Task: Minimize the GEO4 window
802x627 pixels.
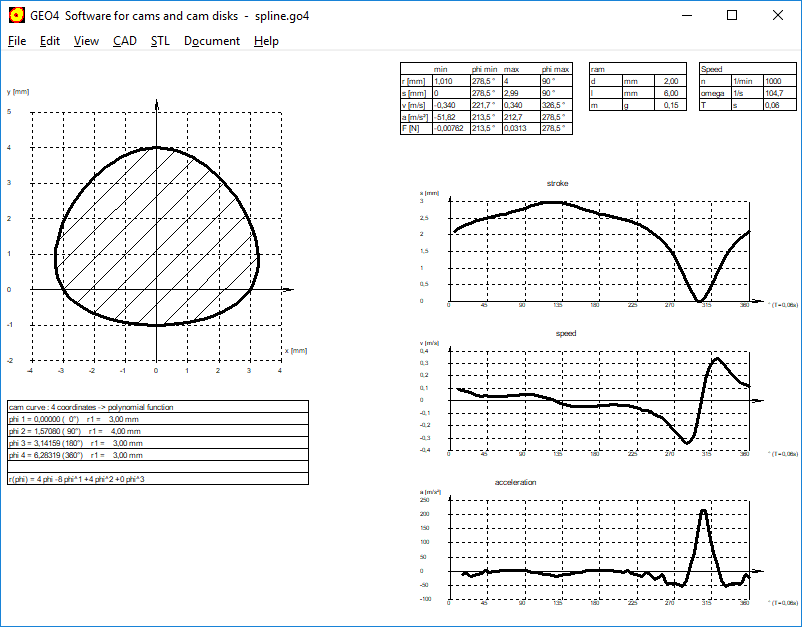Action: [x=686, y=15]
